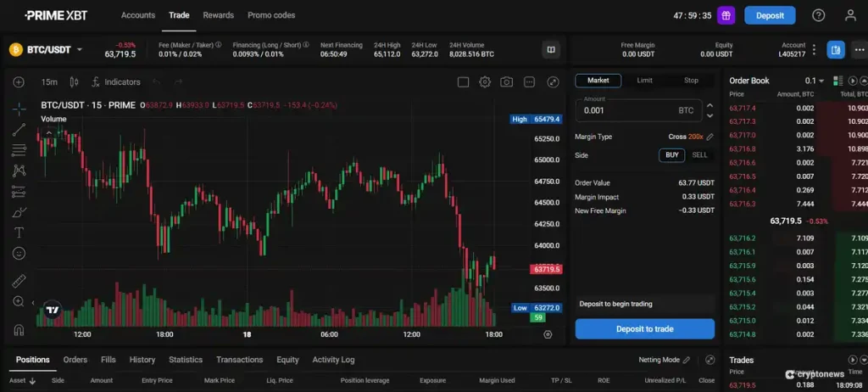Switch to the Orders tab
This screenshot has height=392, width=868.
coord(75,360)
